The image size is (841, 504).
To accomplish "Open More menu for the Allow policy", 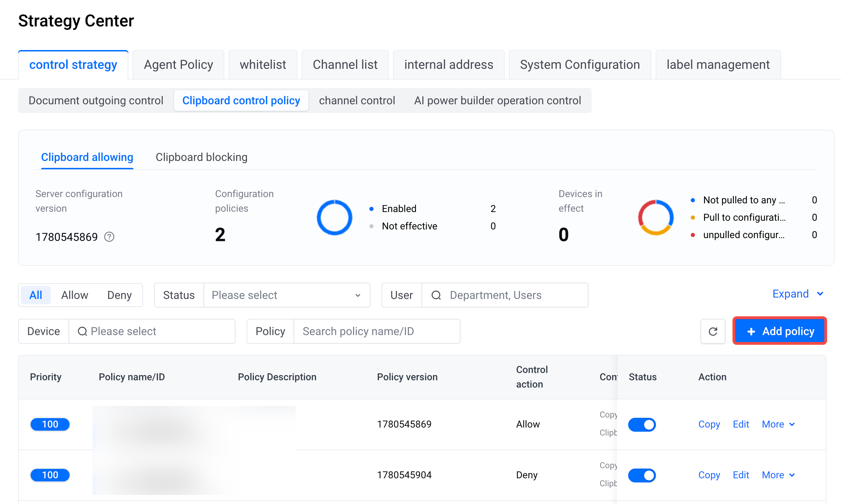I will tap(778, 424).
